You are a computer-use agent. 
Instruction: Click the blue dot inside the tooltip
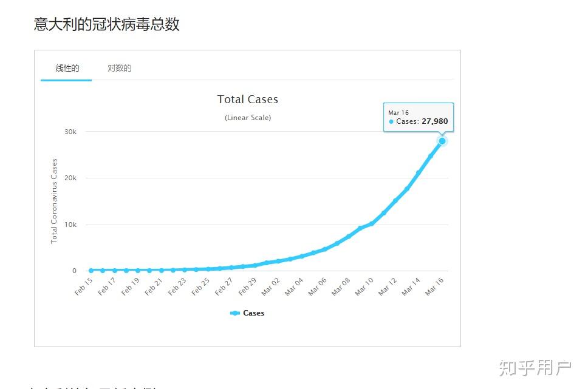(391, 121)
